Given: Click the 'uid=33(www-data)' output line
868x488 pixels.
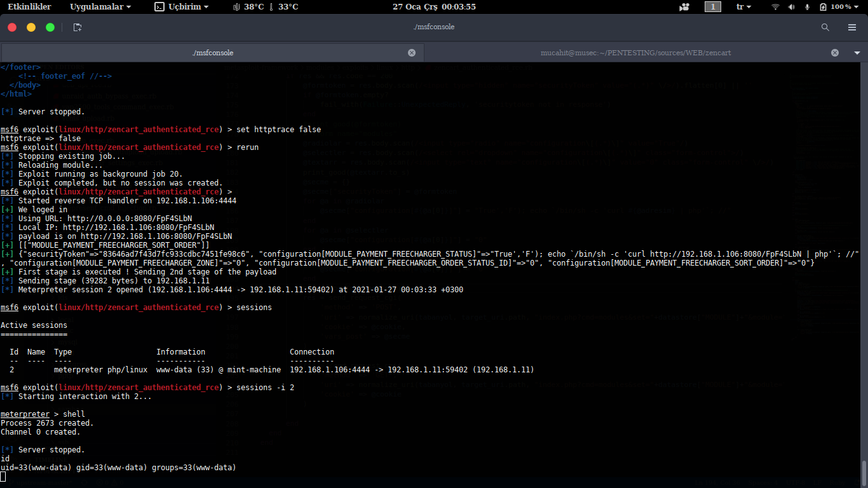Looking at the screenshot, I should [x=118, y=468].
